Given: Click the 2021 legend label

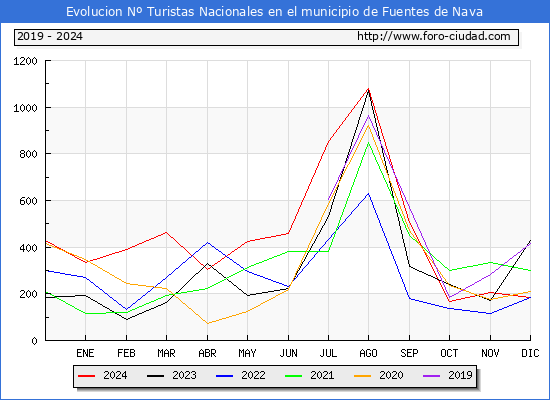Looking at the screenshot, I should pyautogui.click(x=322, y=375).
